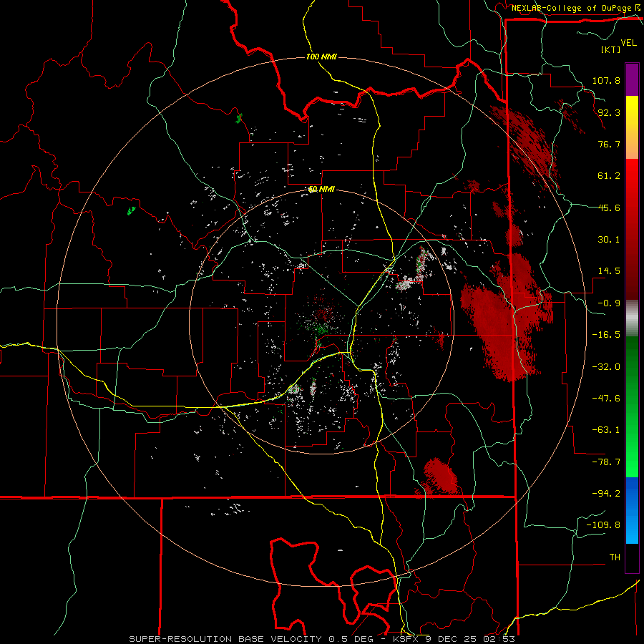This screenshot has width=644, height=644.
Task: Select the 92.3 legend value
Action: click(x=609, y=112)
